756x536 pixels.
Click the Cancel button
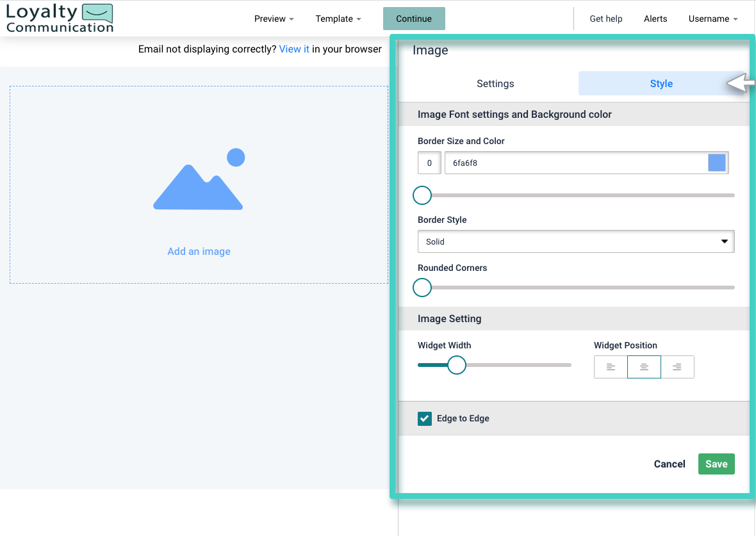[x=669, y=464]
